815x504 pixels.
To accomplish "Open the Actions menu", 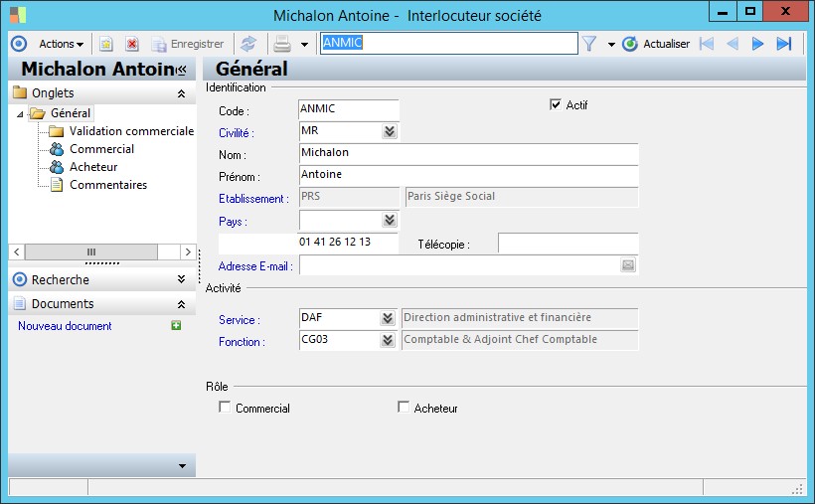I will point(61,44).
